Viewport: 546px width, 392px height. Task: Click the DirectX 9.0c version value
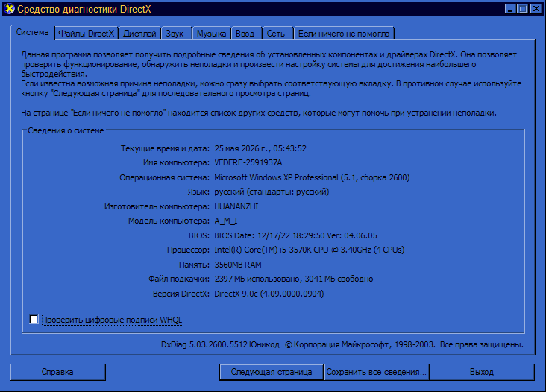pos(269,294)
